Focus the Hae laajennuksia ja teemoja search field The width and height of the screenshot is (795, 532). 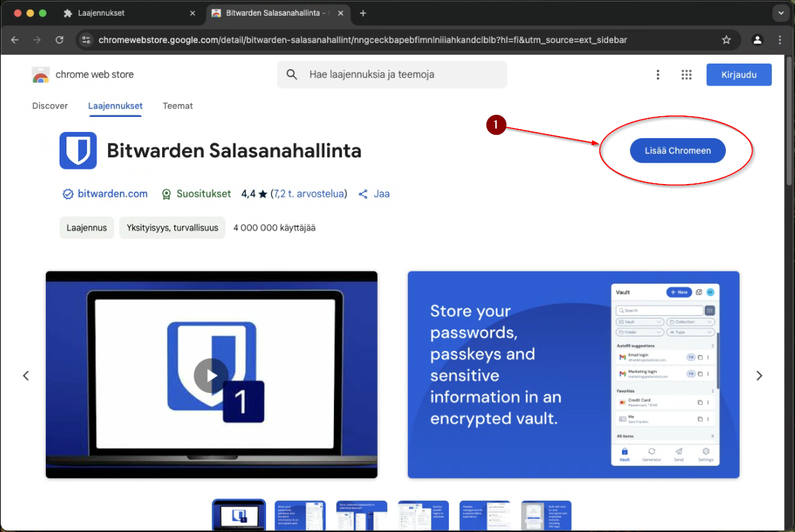pos(392,75)
